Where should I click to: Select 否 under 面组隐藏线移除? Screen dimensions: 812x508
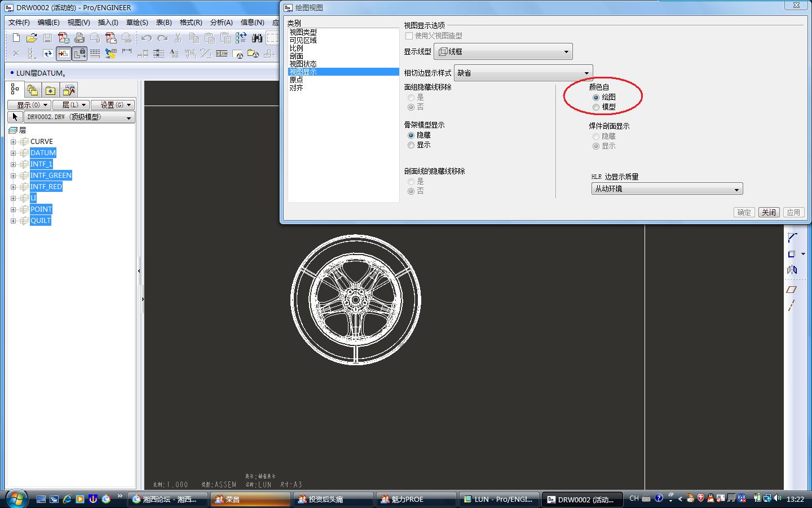411,107
